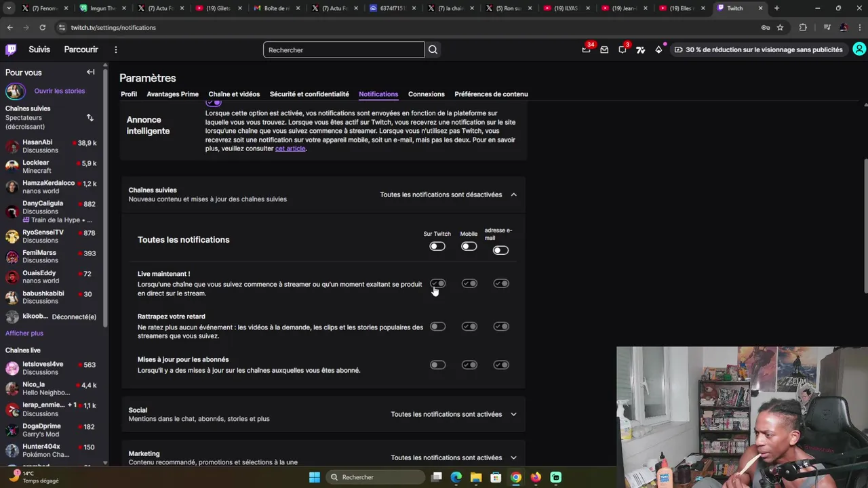Collapse the Pour vous sidebar
Image resolution: width=868 pixels, height=488 pixels.
click(x=90, y=72)
